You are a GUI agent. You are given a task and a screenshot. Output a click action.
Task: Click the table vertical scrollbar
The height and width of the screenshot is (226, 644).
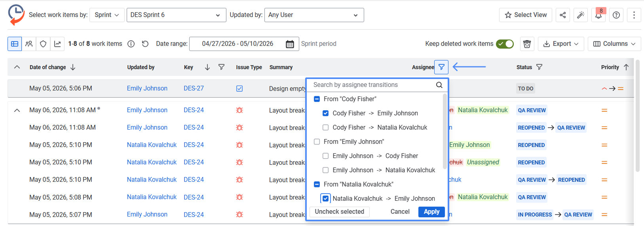[637, 116]
